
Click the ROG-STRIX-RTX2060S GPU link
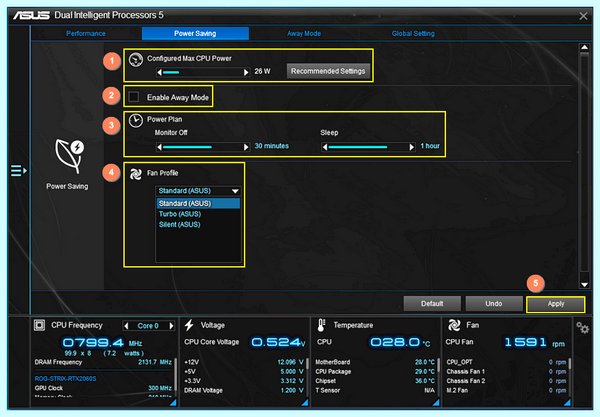click(x=65, y=379)
